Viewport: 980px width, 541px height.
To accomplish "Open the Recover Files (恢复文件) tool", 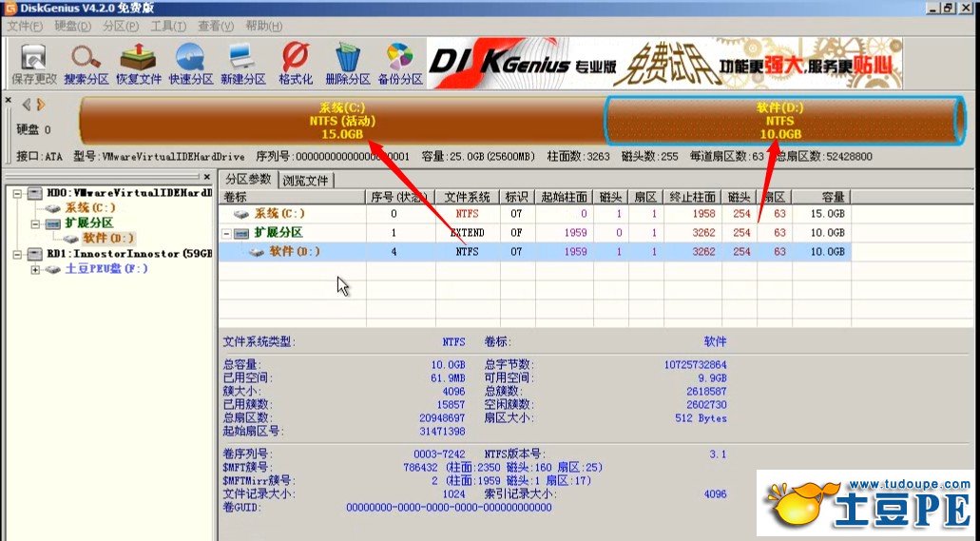I will point(139,64).
